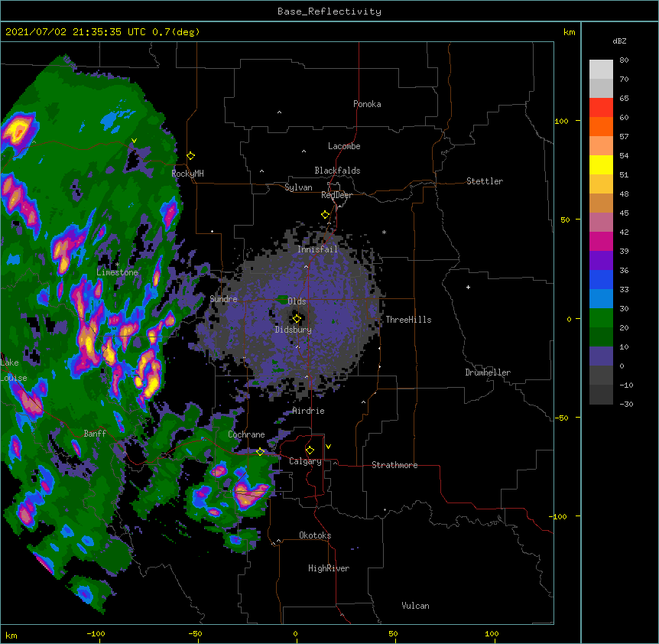Click the dBZ legend heading
The image size is (659, 644).
(x=619, y=41)
